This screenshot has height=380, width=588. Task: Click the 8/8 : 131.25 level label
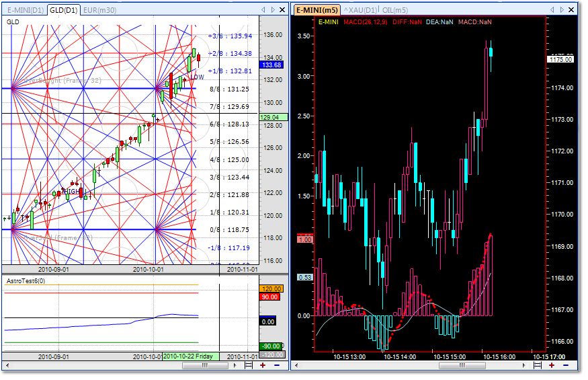(x=229, y=89)
